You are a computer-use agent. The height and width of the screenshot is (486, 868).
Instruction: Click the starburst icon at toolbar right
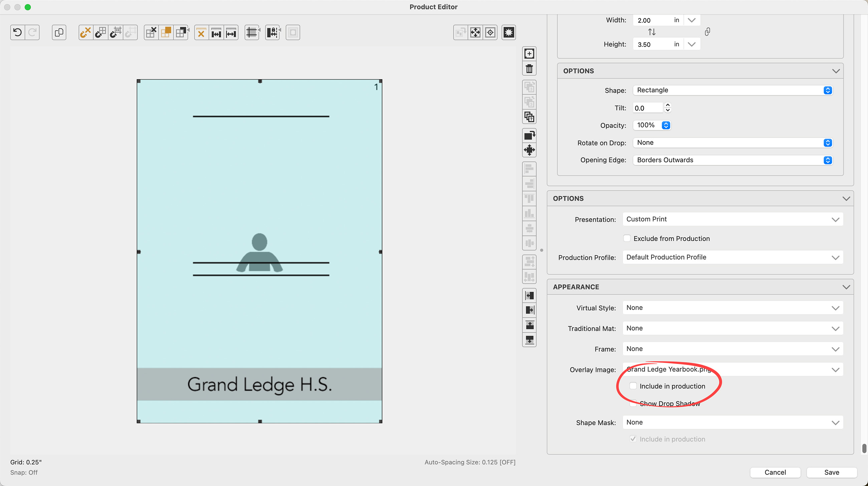click(508, 32)
